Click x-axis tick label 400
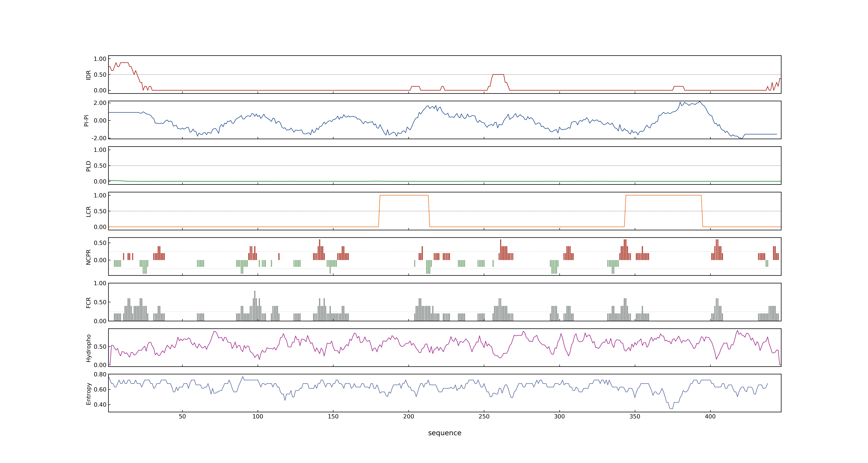 [710, 416]
